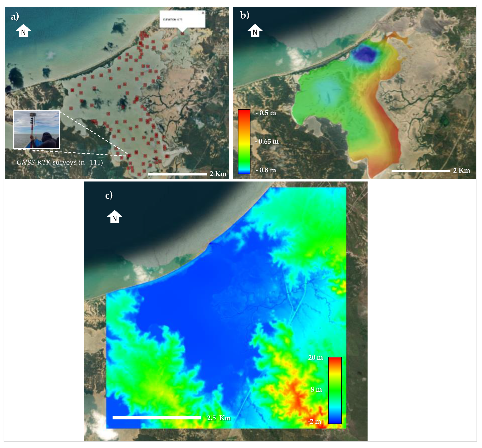Open the GNSS-RTK field photo inset
The image size is (482, 448).
[36, 129]
